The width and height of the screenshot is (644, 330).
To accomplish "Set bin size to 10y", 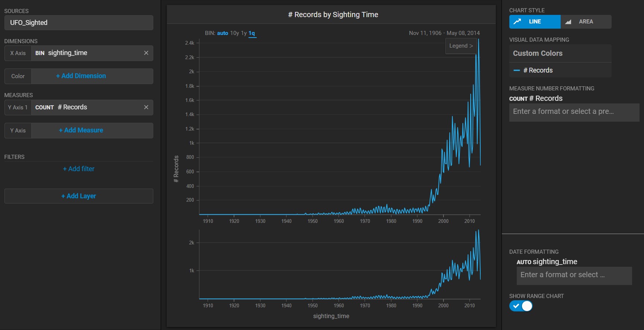I will (x=234, y=33).
